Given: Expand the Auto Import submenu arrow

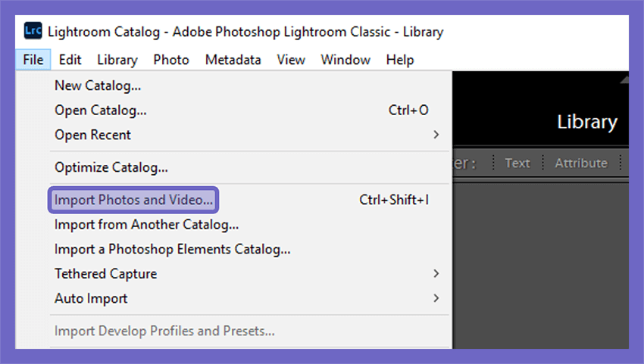Looking at the screenshot, I should click(x=436, y=298).
